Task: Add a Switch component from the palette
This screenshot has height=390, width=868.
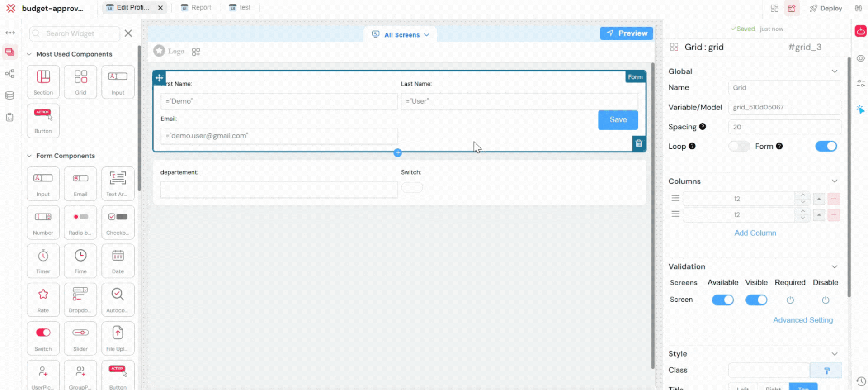Action: pyautogui.click(x=43, y=338)
